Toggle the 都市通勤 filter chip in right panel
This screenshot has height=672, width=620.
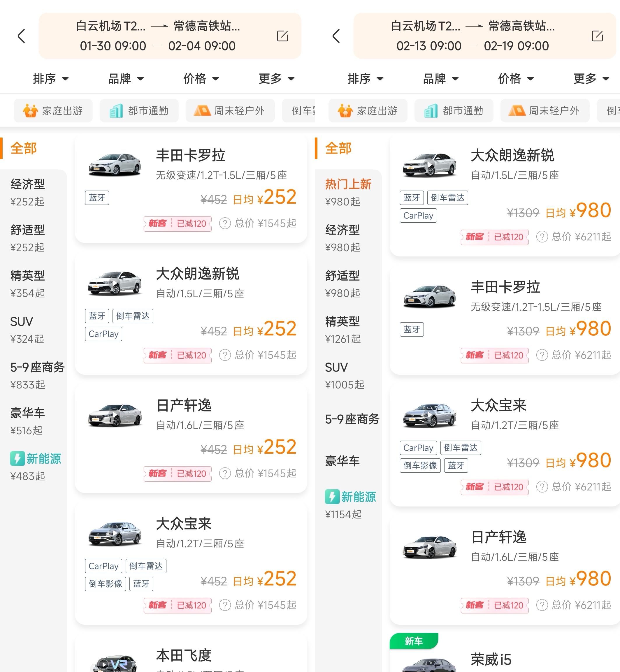[454, 111]
